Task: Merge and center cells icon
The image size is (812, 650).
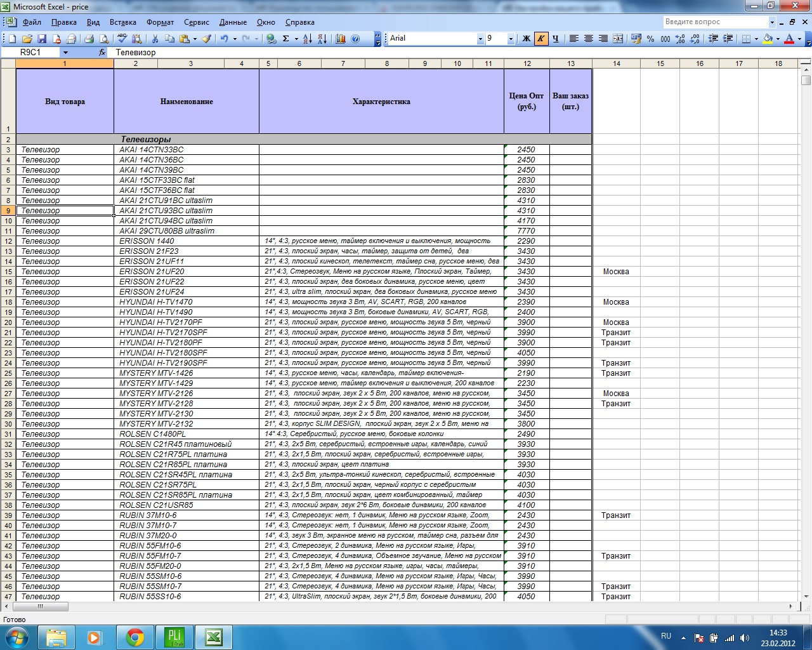Action: point(618,39)
